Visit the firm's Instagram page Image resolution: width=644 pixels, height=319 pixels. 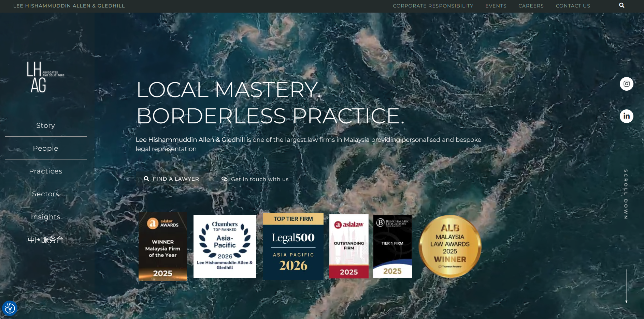(x=626, y=84)
